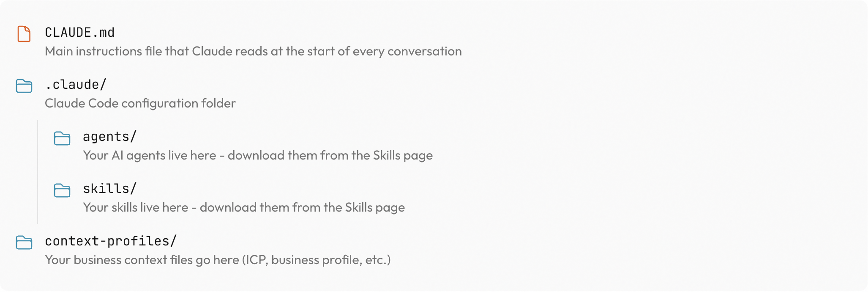This screenshot has width=868, height=292.
Task: Click "Your business context files" description
Action: pos(142,260)
